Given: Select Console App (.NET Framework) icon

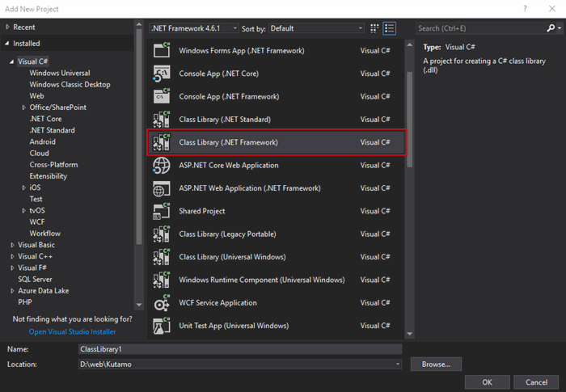Looking at the screenshot, I should (162, 96).
